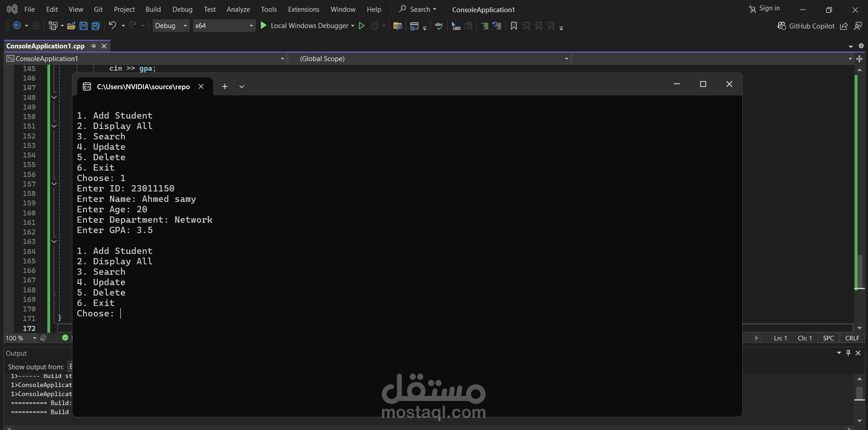868x430 pixels.
Task: Click the Output panel auto-hide pin icon
Action: pos(849,353)
